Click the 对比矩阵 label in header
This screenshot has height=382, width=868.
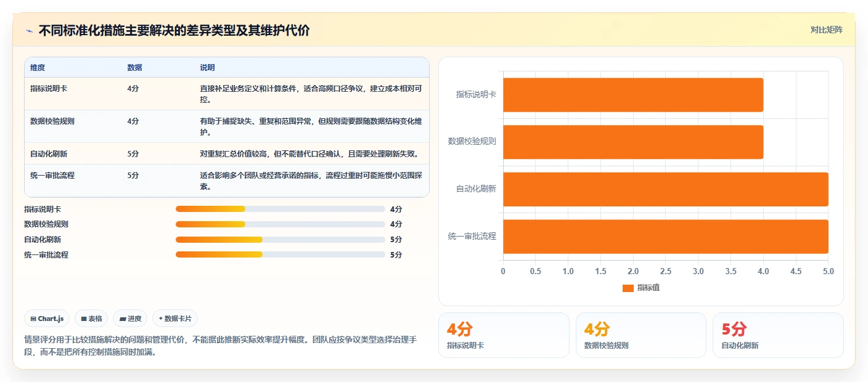pos(826,30)
